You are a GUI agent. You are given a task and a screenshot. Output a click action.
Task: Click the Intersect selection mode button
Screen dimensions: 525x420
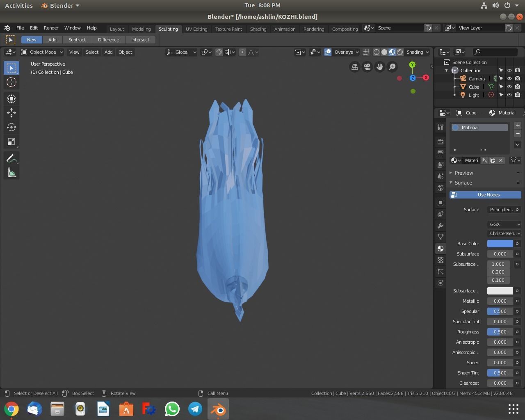(140, 40)
